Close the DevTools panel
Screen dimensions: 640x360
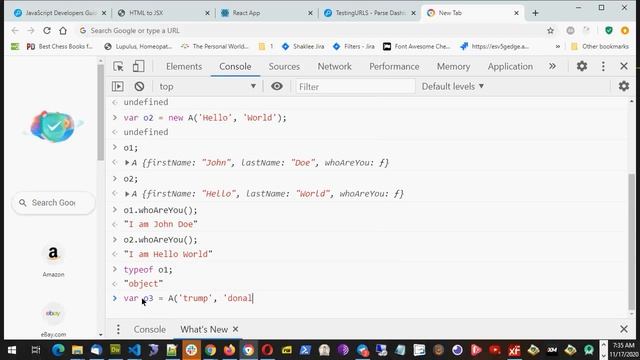(x=624, y=66)
